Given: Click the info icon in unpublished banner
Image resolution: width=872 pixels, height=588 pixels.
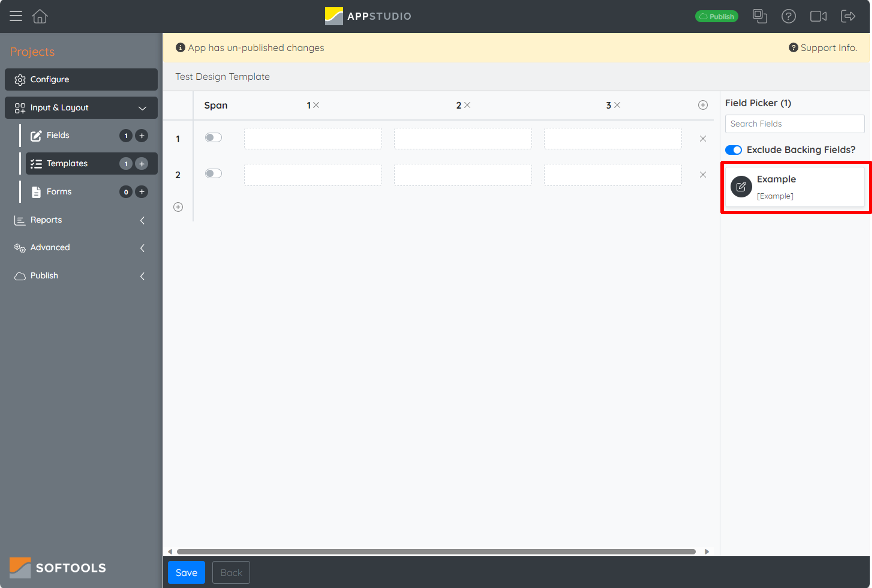Looking at the screenshot, I should (x=180, y=48).
